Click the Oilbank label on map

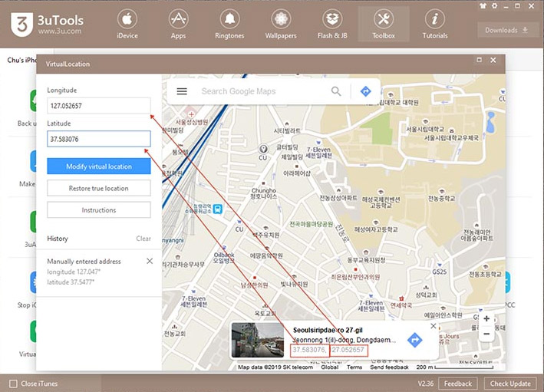coord(224,258)
